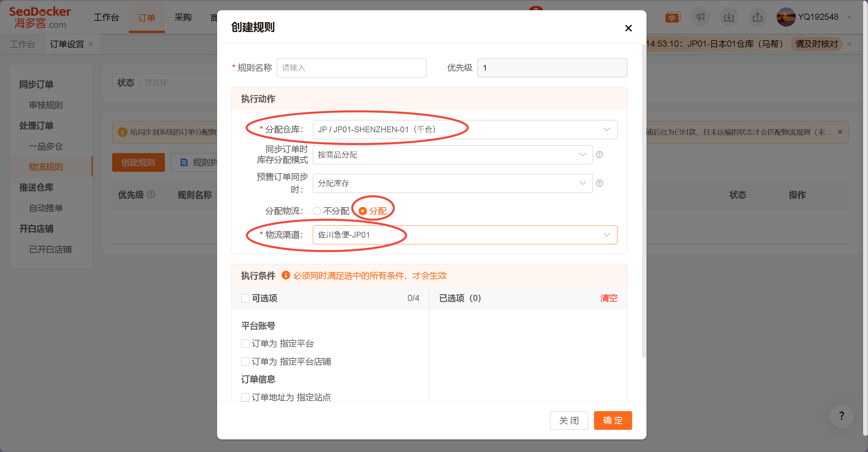Expand the 物流渠道 dropdown

tap(465, 235)
